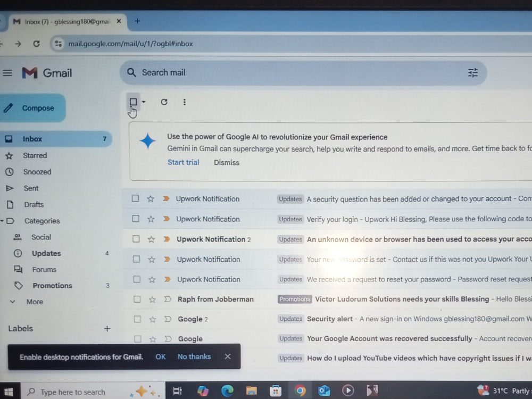The image size is (532, 399).
Task: Open the Promotions category
Action: 52,286
